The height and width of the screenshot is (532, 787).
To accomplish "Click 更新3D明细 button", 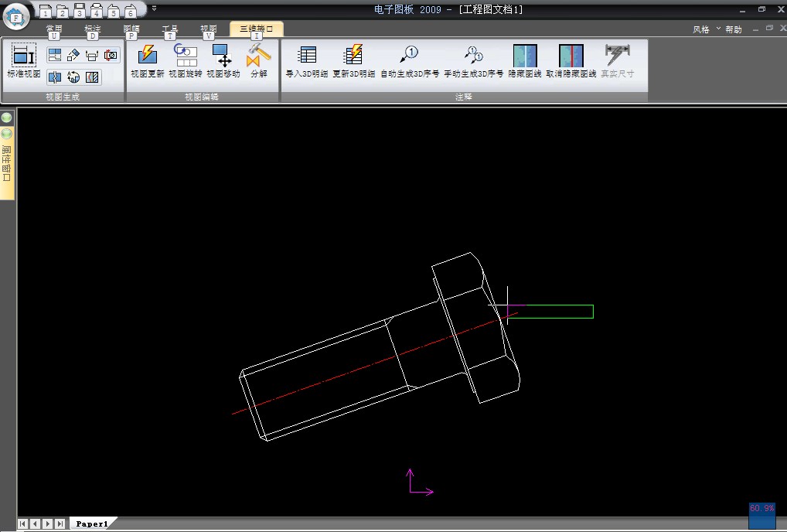I will pyautogui.click(x=354, y=61).
